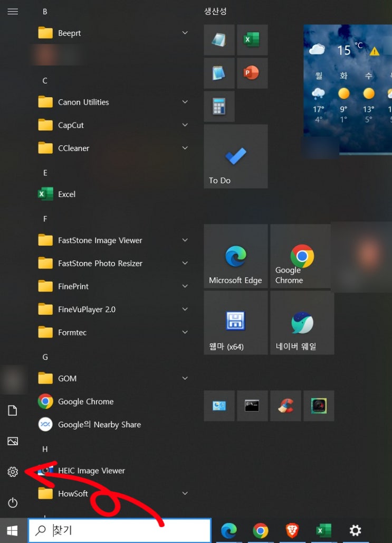This screenshot has height=543, width=392.
Task: Open Excel from the app list
Action: (x=66, y=194)
